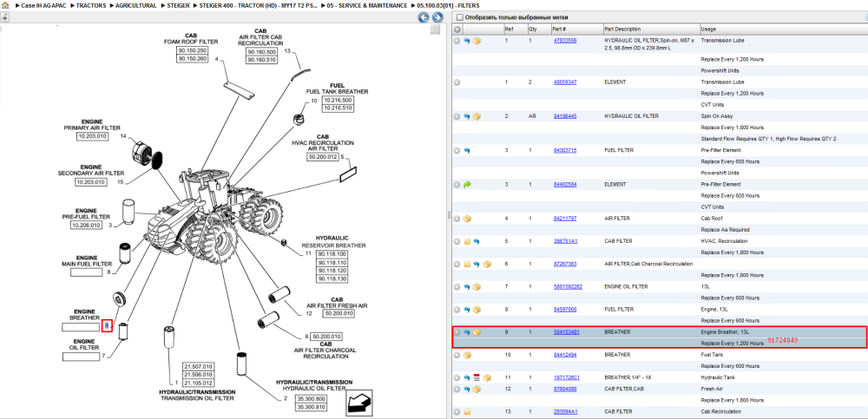The width and height of the screenshot is (868, 419).
Task: Open diagram reference box 10.203.010 under PRIMARY AIR FILTER
Action: point(92,136)
